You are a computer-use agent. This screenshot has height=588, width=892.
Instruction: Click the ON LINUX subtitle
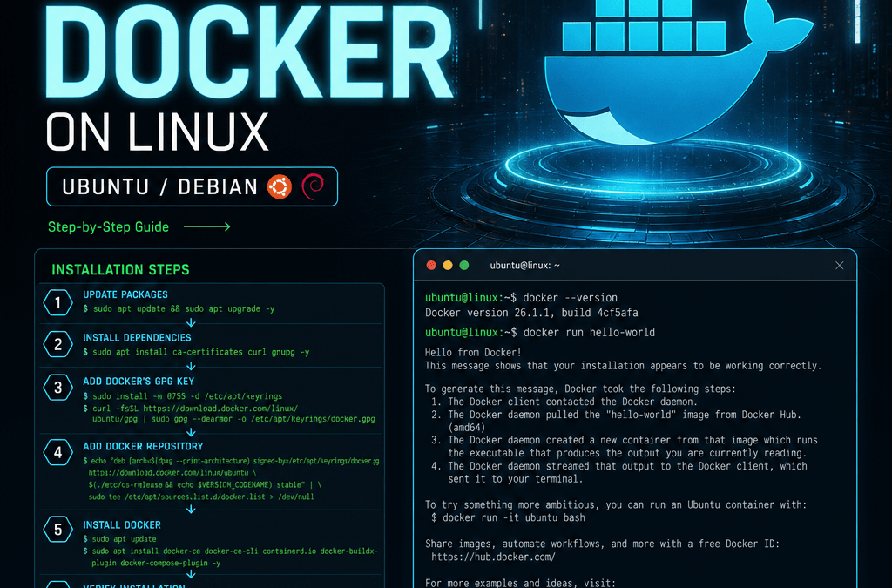pos(157,132)
